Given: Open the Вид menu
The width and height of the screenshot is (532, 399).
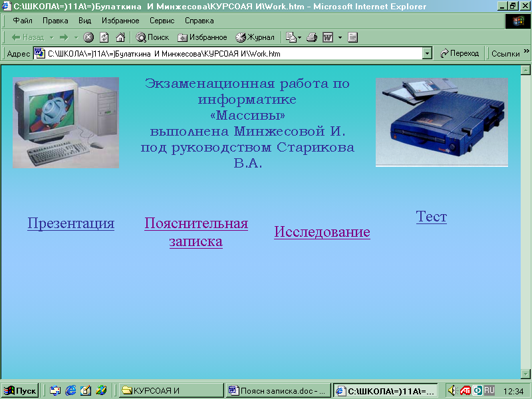Looking at the screenshot, I should coord(85,21).
